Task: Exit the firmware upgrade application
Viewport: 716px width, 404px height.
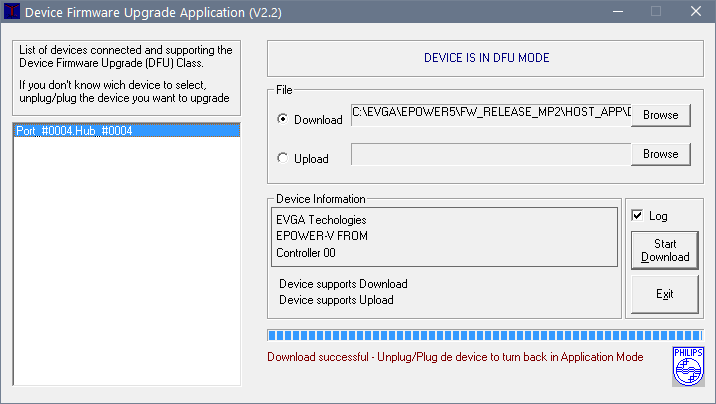Action: click(665, 294)
